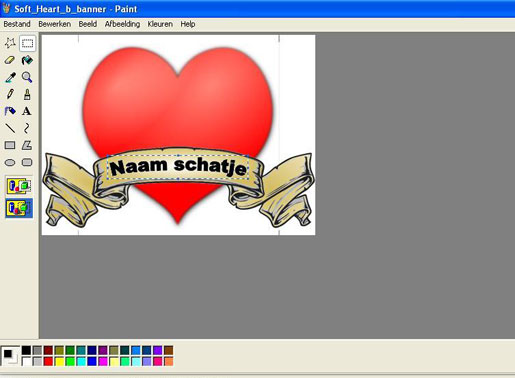Open the Help menu

[x=188, y=24]
